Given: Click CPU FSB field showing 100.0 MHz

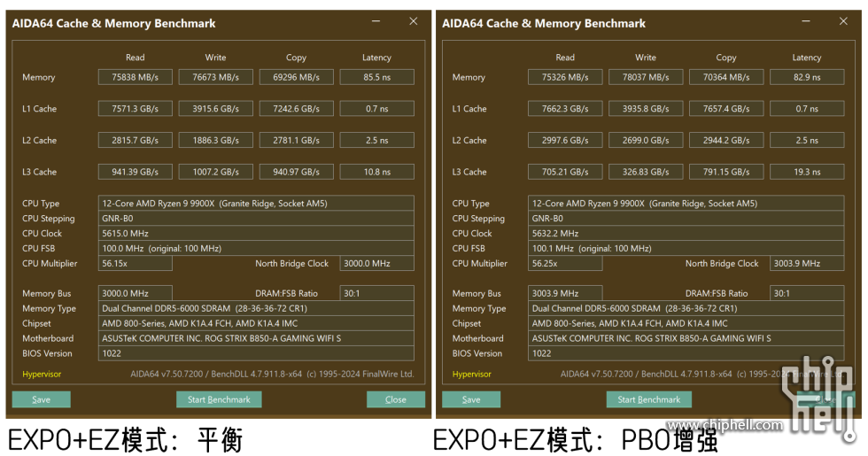Looking at the screenshot, I should click(256, 248).
